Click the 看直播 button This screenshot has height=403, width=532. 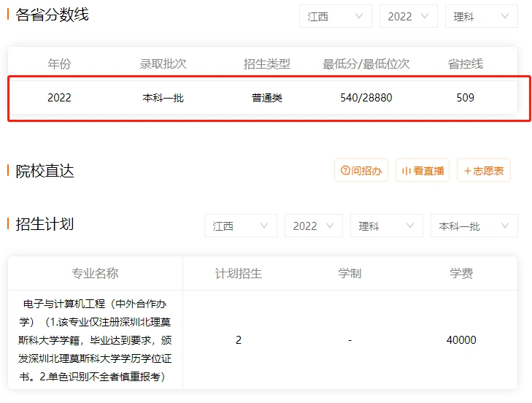423,170
